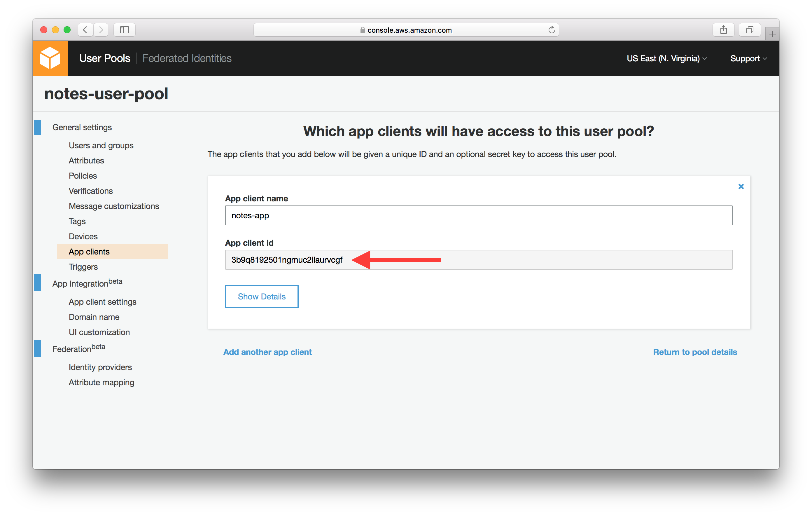Select the User Pools tab
This screenshot has width=812, height=516.
coord(104,58)
